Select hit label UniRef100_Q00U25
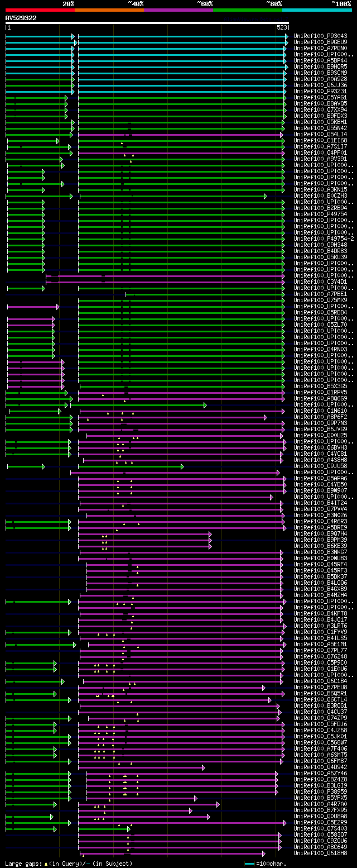This screenshot has width=357, height=868. click(x=320, y=435)
